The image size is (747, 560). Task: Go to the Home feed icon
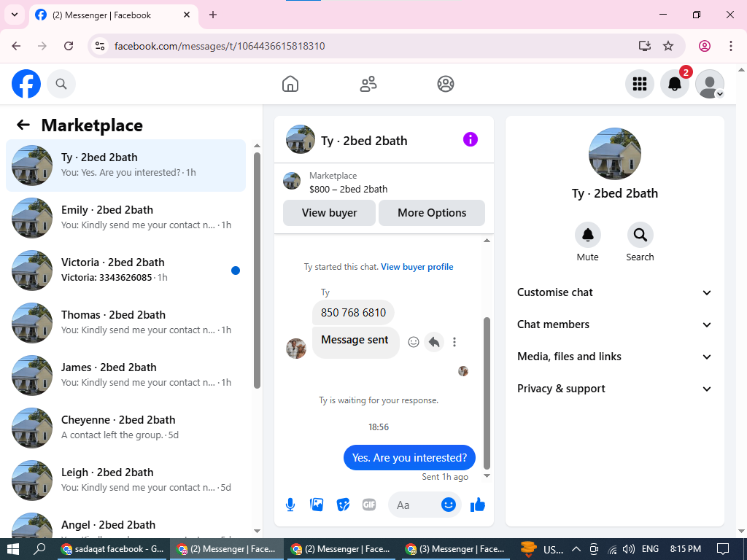(290, 84)
